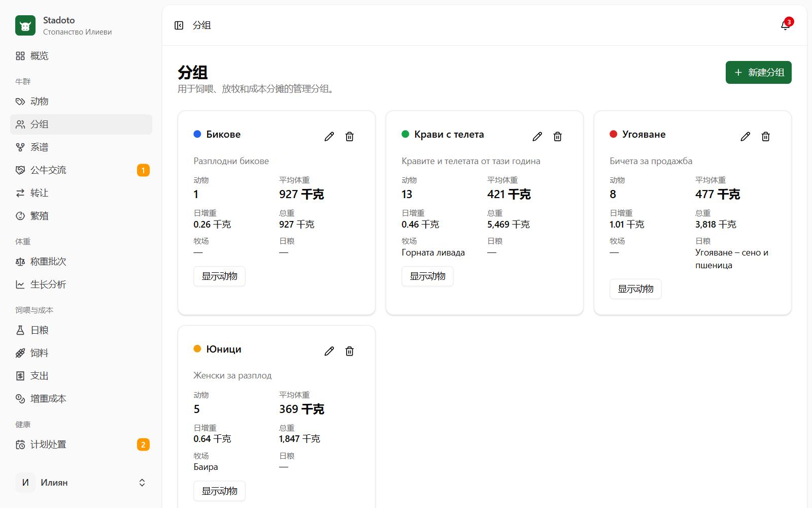The width and height of the screenshot is (812, 508).
Task: Show animals in Юници group
Action: [219, 491]
